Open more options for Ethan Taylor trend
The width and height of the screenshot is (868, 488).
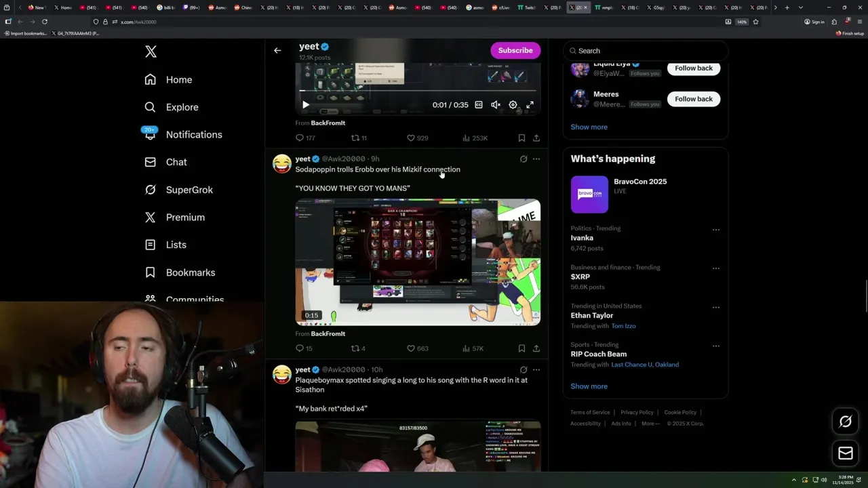click(715, 307)
